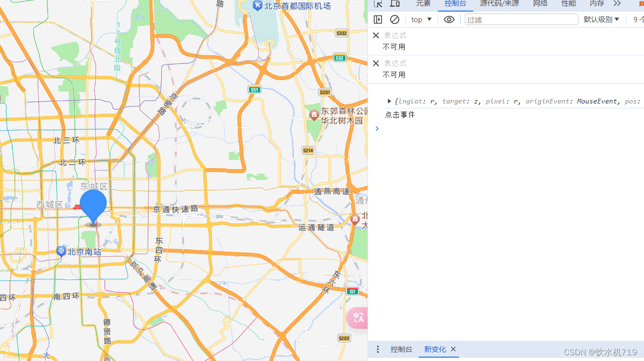Viewport: 644px width, 361px height.
Task: Click the green S51 highway shield
Action: (x=254, y=90)
